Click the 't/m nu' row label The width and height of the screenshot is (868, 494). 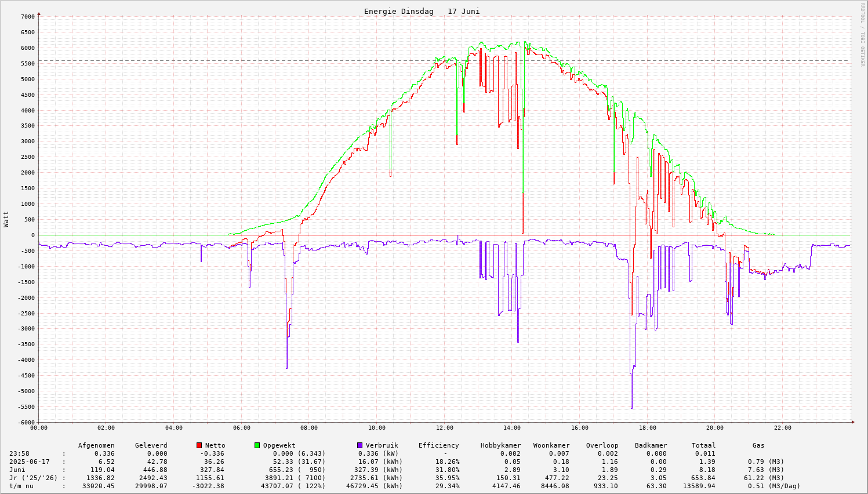[x=21, y=486]
